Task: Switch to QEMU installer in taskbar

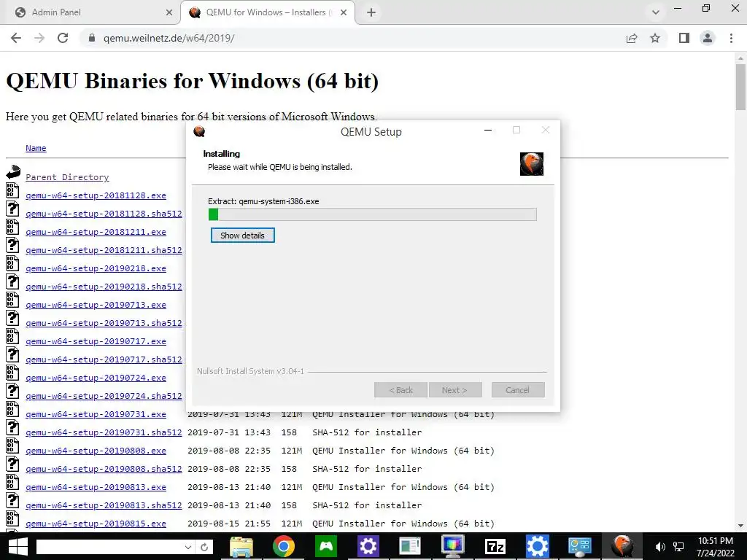Action: 622,547
